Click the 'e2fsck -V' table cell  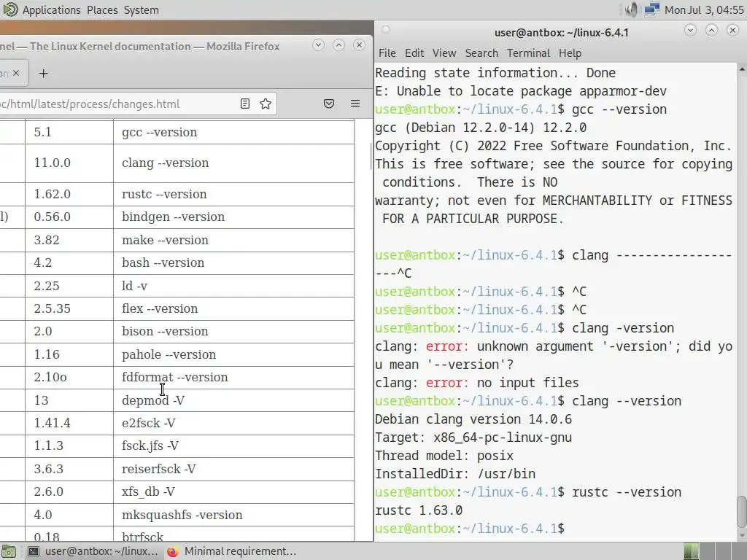click(233, 423)
